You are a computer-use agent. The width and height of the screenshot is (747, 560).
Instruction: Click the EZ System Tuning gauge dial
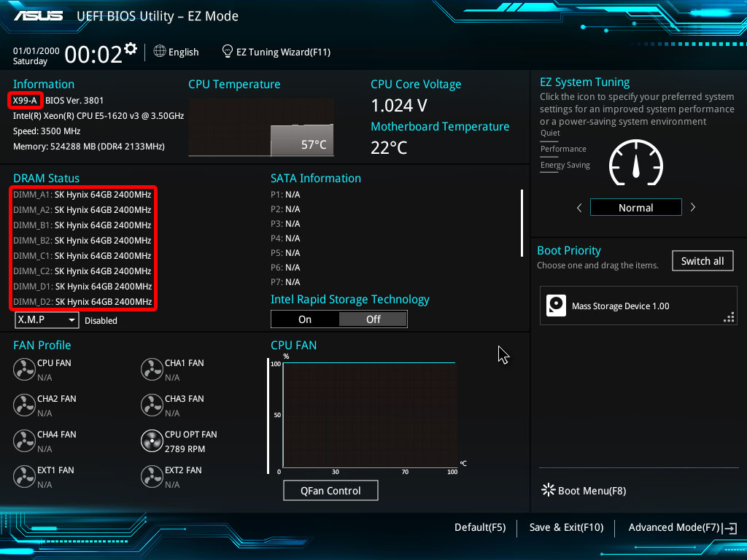click(x=636, y=163)
